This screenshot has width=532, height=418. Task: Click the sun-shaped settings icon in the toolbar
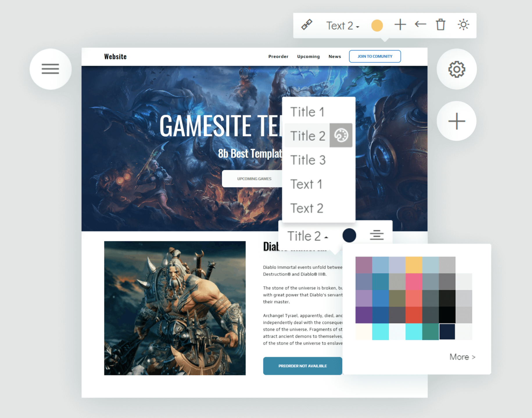(463, 24)
